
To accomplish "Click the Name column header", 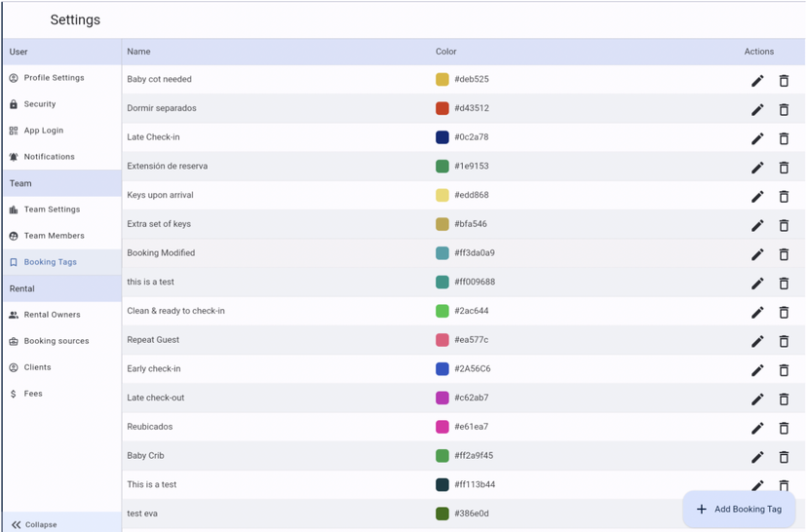I will coord(138,52).
